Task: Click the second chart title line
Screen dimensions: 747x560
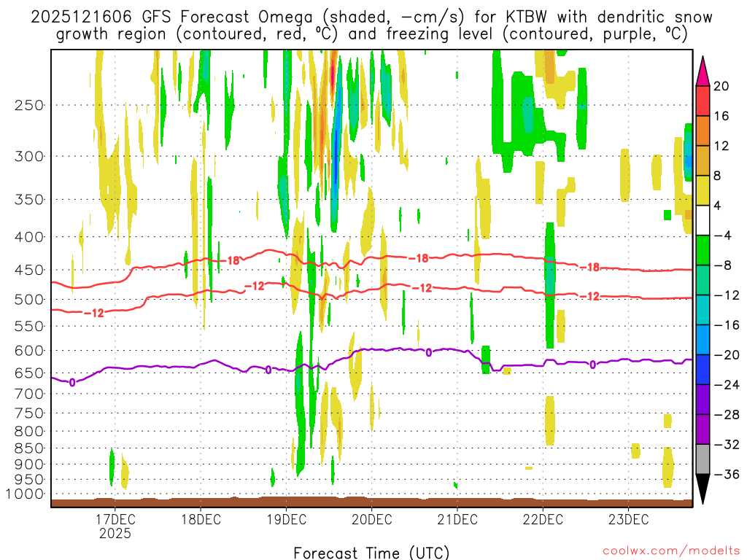Action: pos(371,34)
